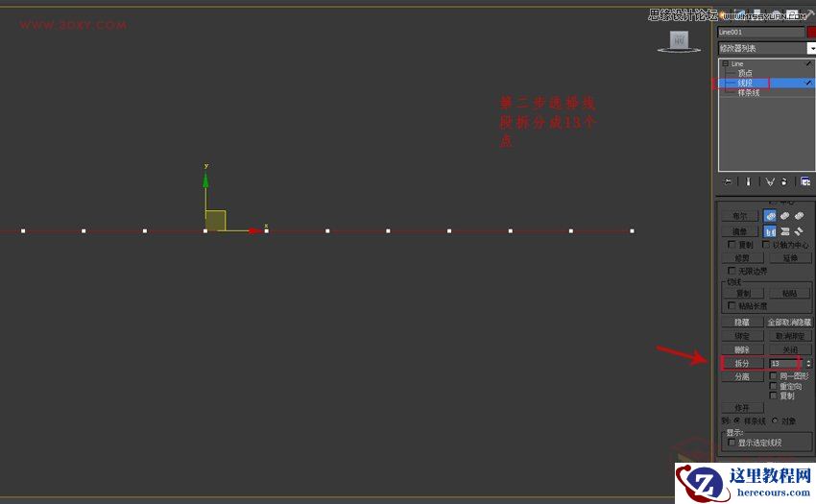Choose the mirror both directions icon

coord(799,231)
